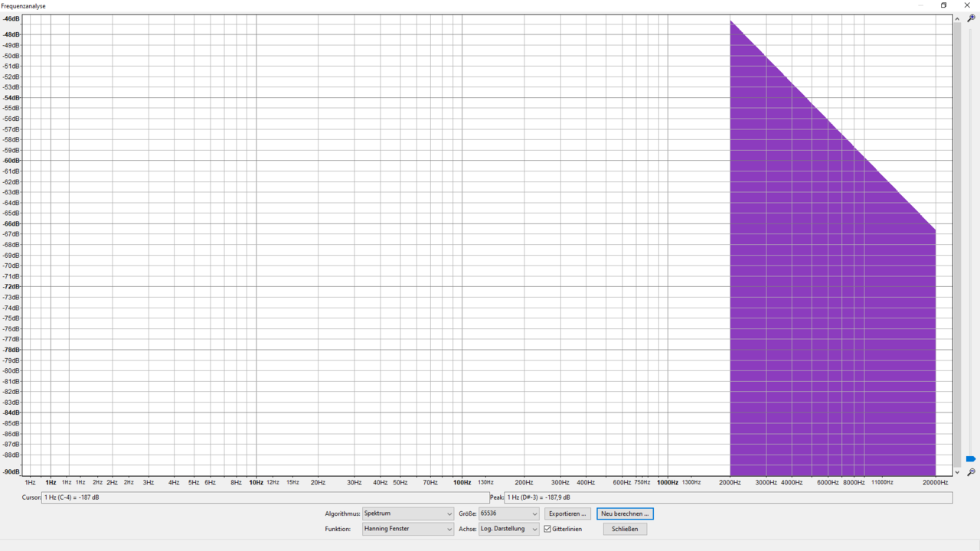Click the -60dB axis label
The height and width of the screenshot is (551, 980).
click(x=11, y=161)
